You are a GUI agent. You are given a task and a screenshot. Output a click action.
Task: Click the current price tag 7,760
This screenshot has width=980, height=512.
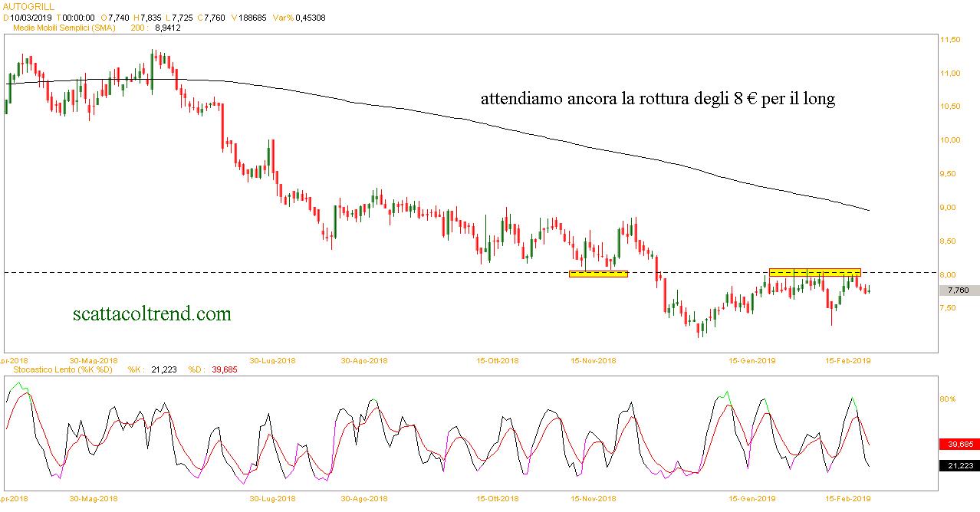click(x=959, y=290)
